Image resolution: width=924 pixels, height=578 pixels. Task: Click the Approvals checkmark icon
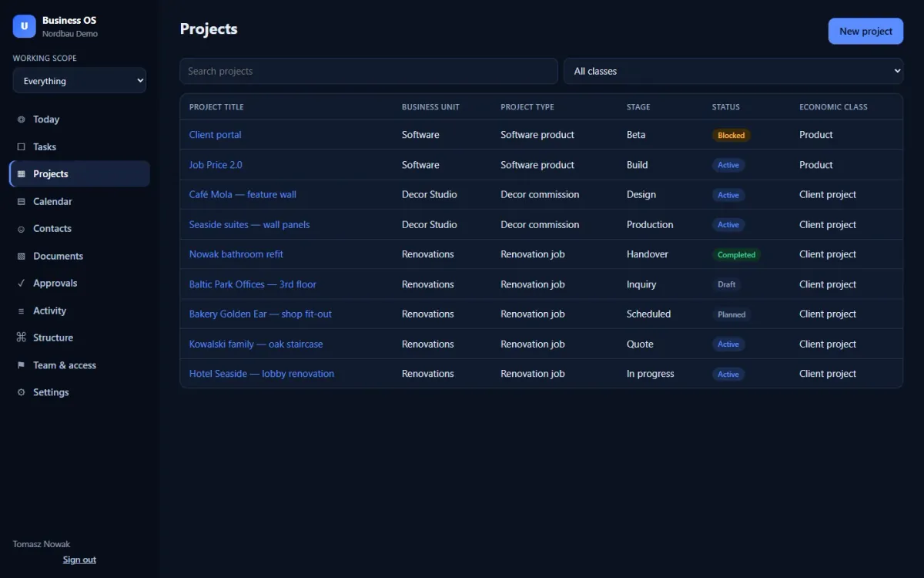tap(21, 283)
